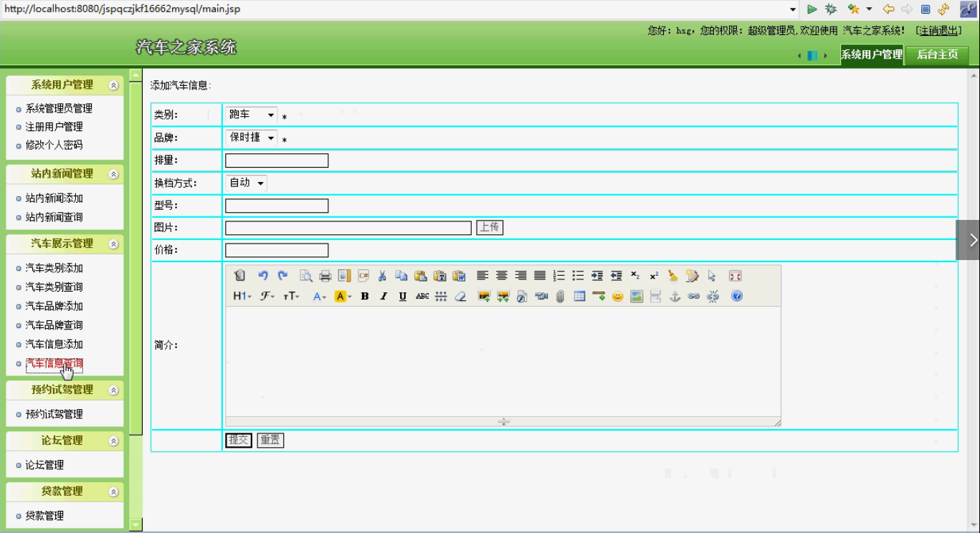Screen dimensions: 980x533
Task: Open the 类别 dropdown showing 跑车
Action: point(251,115)
